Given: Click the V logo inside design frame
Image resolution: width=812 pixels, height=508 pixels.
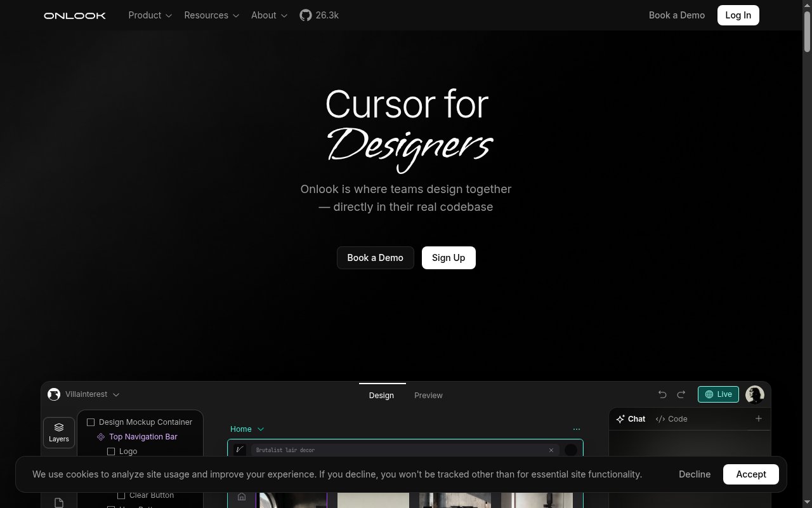Looking at the screenshot, I should [x=240, y=450].
